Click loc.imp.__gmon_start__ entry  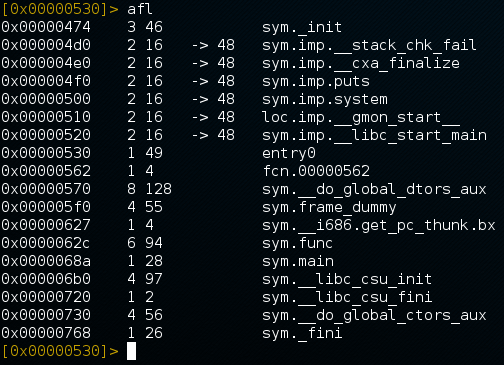tap(361, 117)
